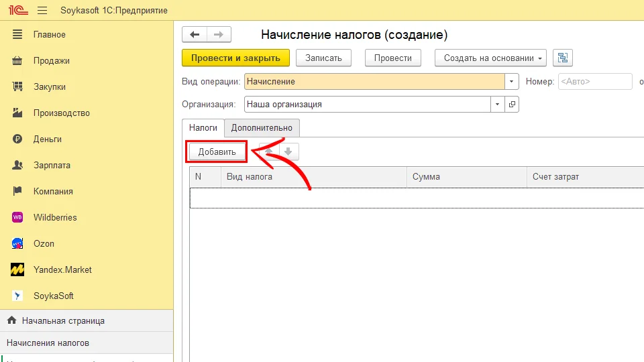The image size is (644, 362).
Task: Open the Ozon section
Action: coord(44,243)
